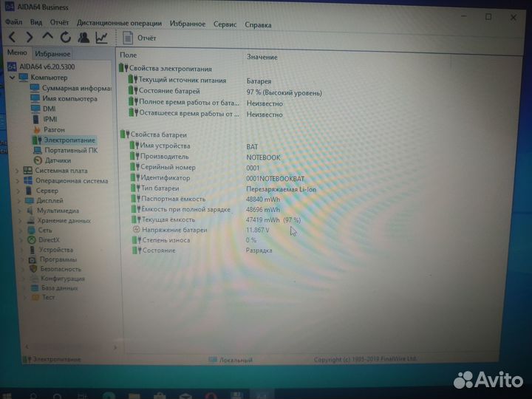Image resolution: width=532 pixels, height=399 pixels.
Task: Expand the DirectX node
Action: (21, 240)
